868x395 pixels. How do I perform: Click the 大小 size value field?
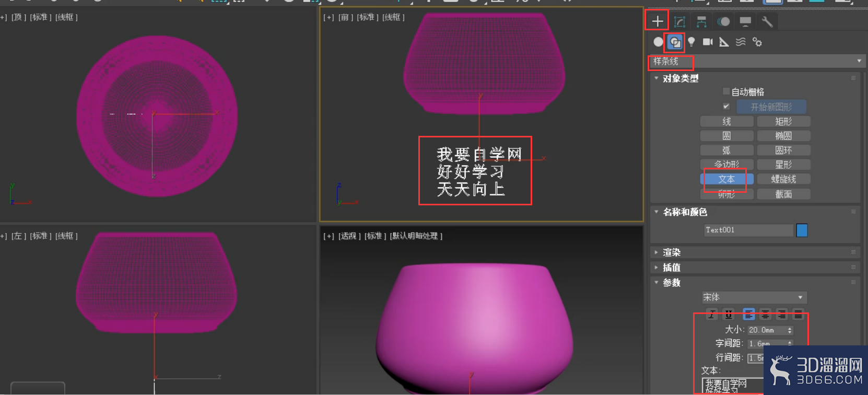767,330
